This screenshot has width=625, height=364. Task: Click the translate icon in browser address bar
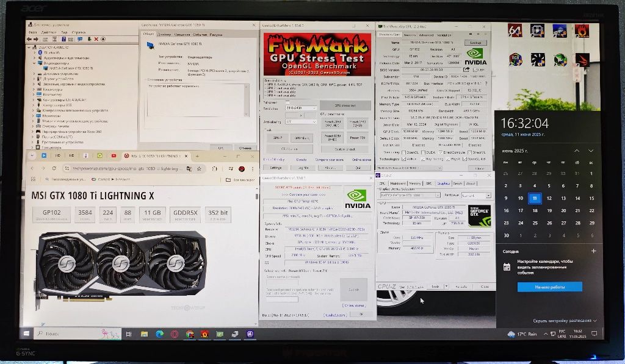pos(189,169)
